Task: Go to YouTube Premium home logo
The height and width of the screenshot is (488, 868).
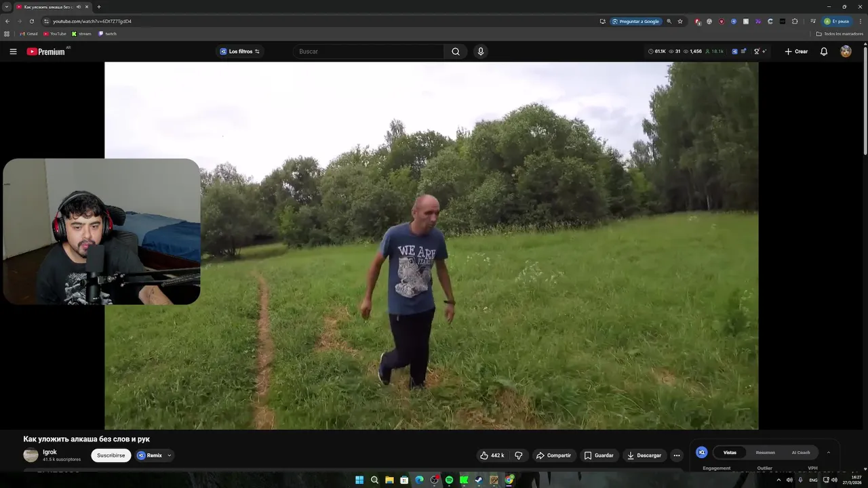Action: (46, 52)
